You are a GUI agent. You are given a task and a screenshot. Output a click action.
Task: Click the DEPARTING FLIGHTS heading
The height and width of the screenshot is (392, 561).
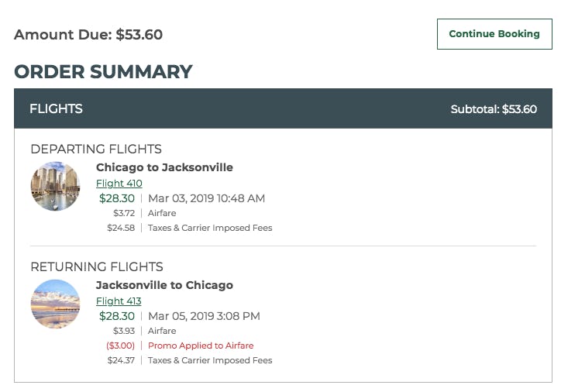(x=96, y=149)
